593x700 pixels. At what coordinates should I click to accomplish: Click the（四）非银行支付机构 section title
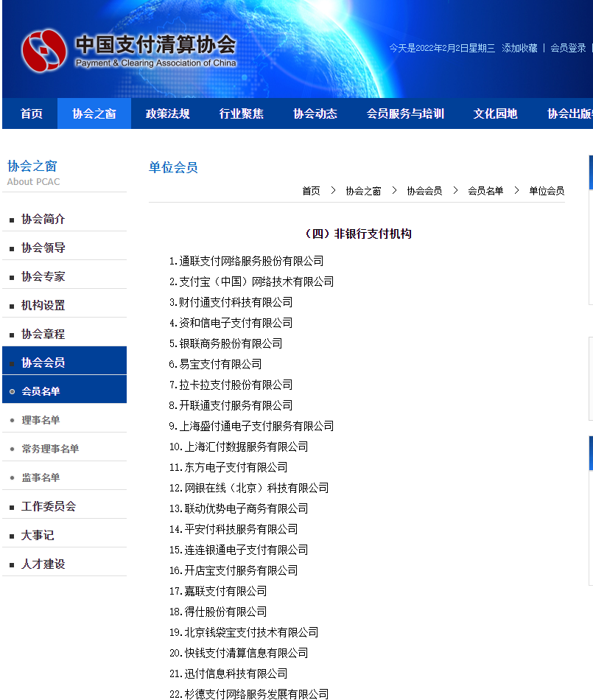click(357, 234)
